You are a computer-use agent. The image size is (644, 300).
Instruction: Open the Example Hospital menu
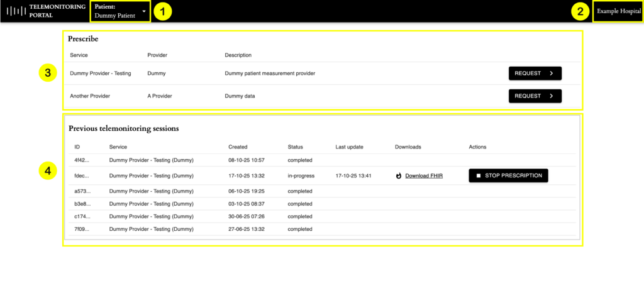[619, 11]
